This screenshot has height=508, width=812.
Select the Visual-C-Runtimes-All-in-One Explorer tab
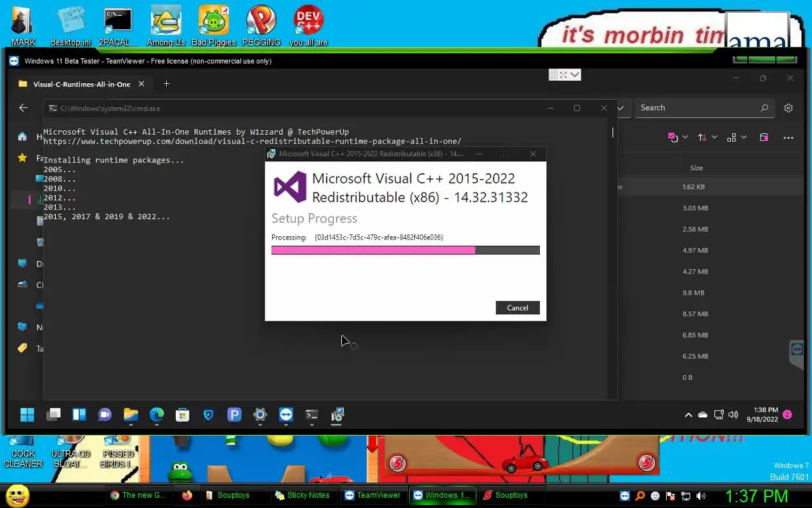[81, 84]
